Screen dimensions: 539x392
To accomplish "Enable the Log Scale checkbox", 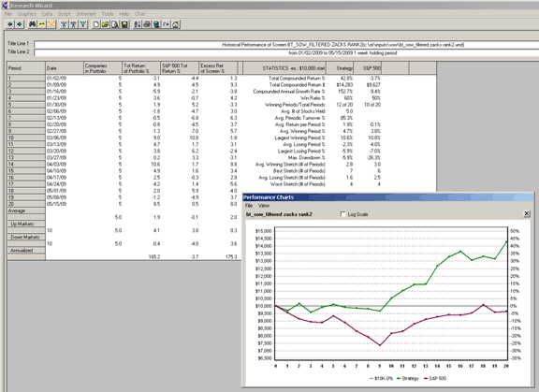I will 342,214.
